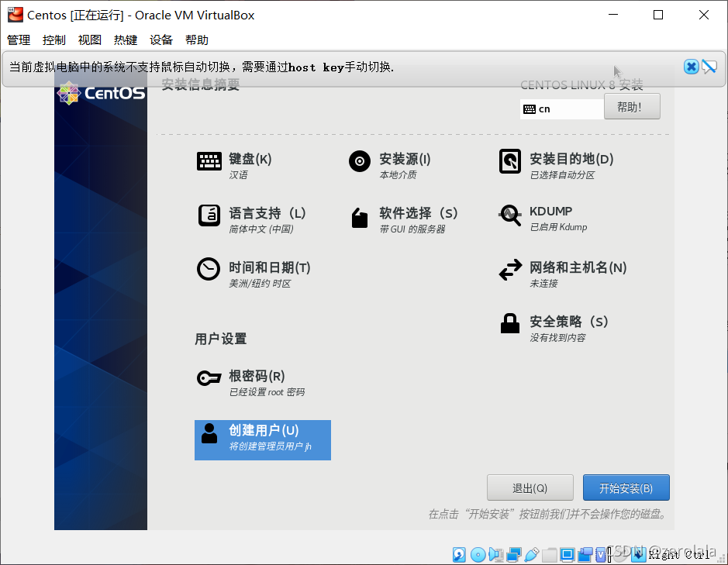Image resolution: width=728 pixels, height=565 pixels.
Task: Click the 未连接 network status text
Action: (x=543, y=284)
